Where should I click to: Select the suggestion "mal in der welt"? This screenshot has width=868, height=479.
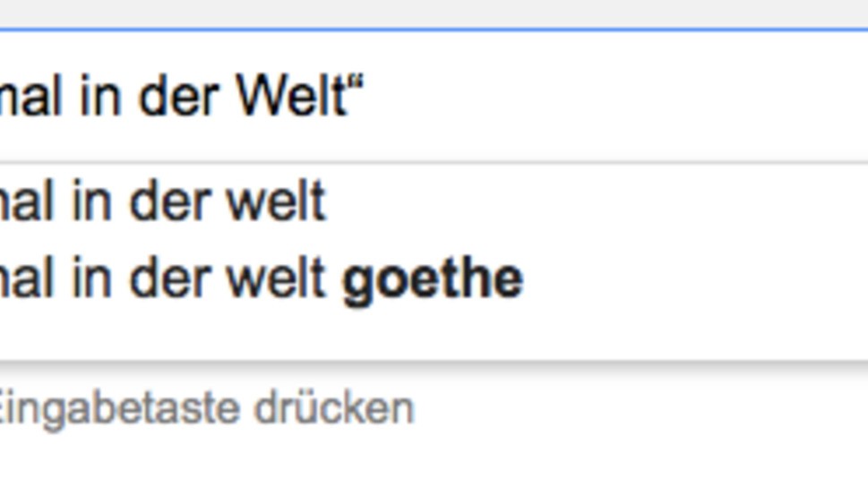pos(161,203)
